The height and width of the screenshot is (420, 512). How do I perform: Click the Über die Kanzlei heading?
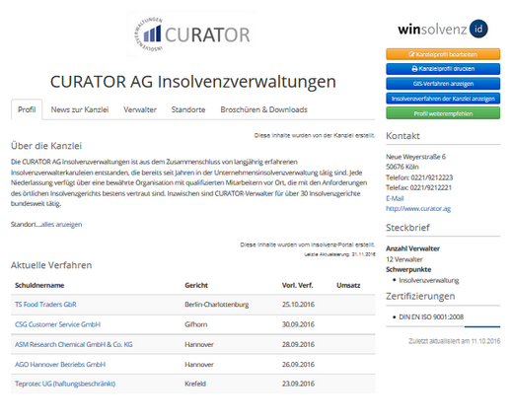[46, 146]
